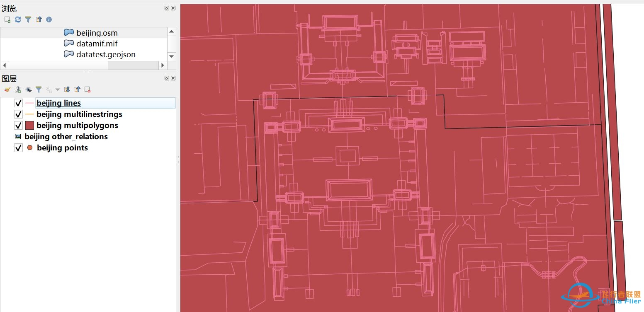
Task: Float the 图层 layers panel
Action: tap(167, 78)
